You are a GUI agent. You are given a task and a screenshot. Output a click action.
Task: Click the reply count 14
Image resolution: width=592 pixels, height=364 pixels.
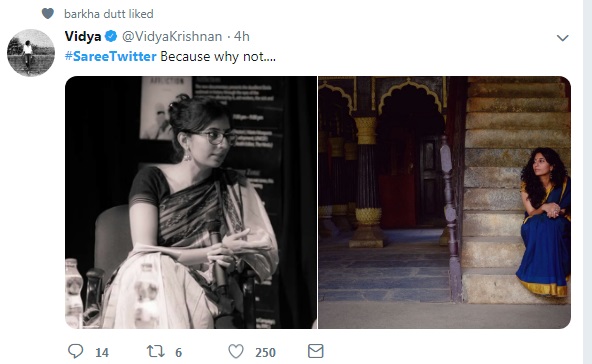click(102, 353)
